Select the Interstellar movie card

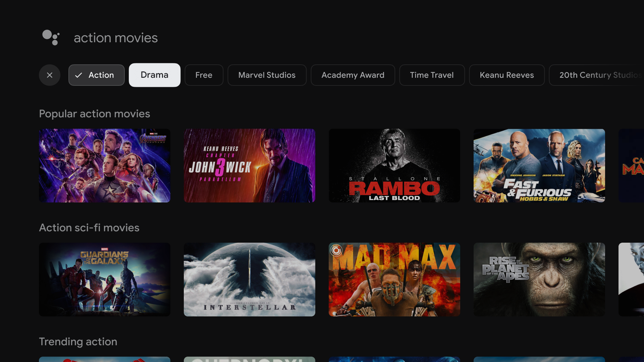click(x=250, y=280)
